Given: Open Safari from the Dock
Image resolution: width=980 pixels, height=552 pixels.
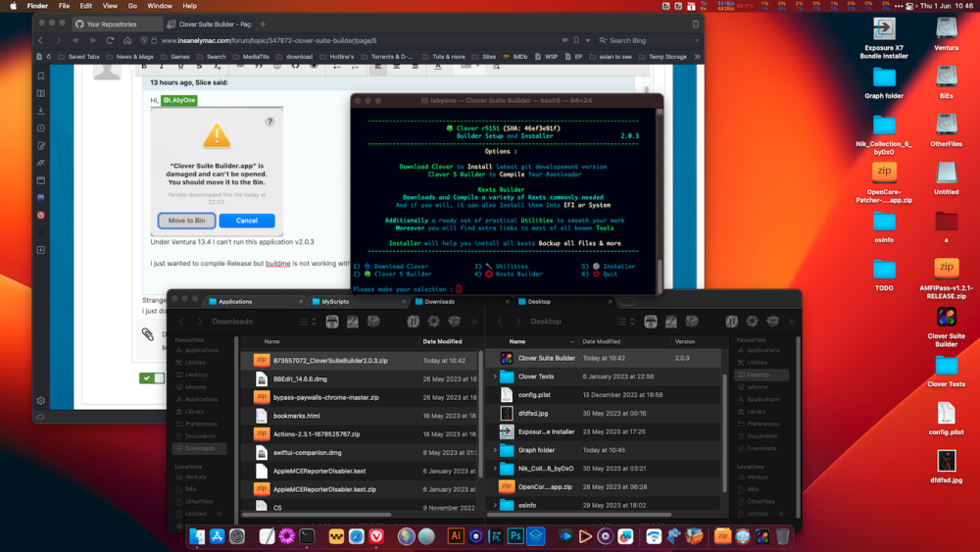Looking at the screenshot, I should point(357,536).
